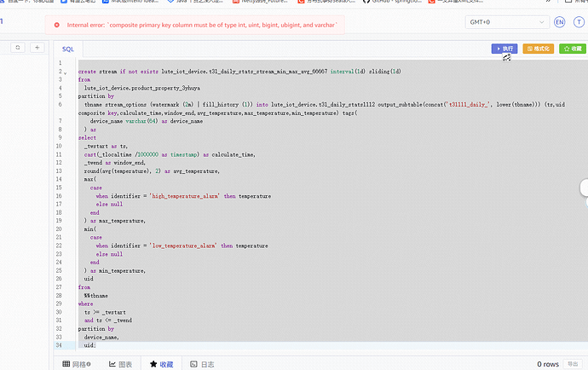The image size is (588, 370).
Task: Open the user avatar icon at top right
Action: click(x=579, y=22)
